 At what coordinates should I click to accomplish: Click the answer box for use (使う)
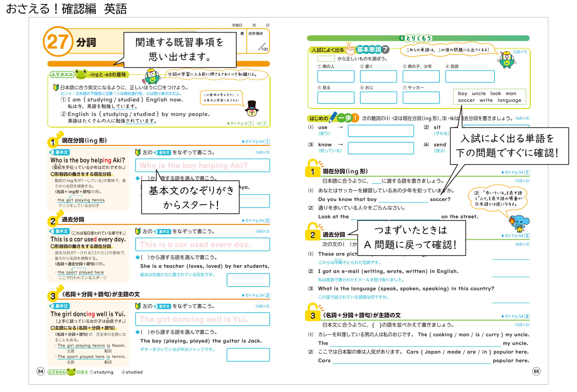click(381, 131)
